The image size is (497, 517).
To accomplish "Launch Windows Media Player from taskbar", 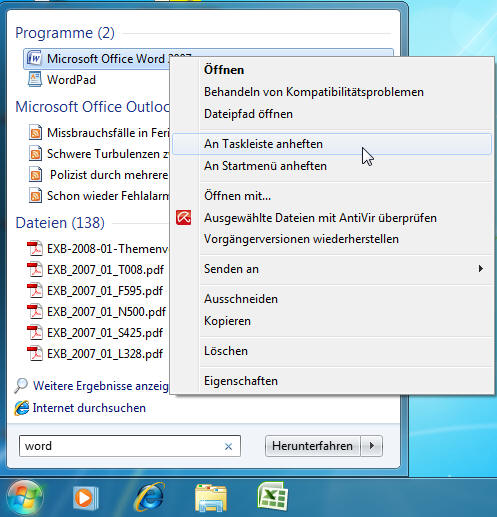I will 85,498.
